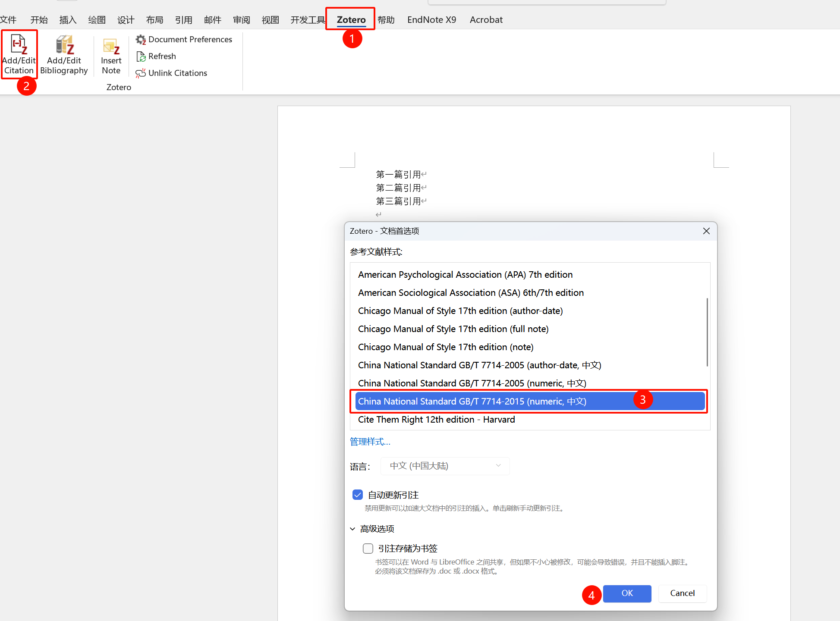Open the 语言 language dropdown

click(x=445, y=466)
